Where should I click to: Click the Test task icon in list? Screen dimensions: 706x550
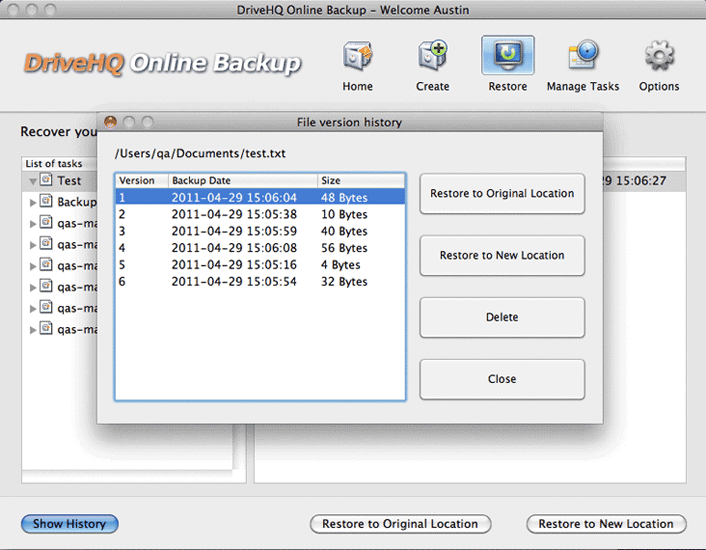(46, 181)
